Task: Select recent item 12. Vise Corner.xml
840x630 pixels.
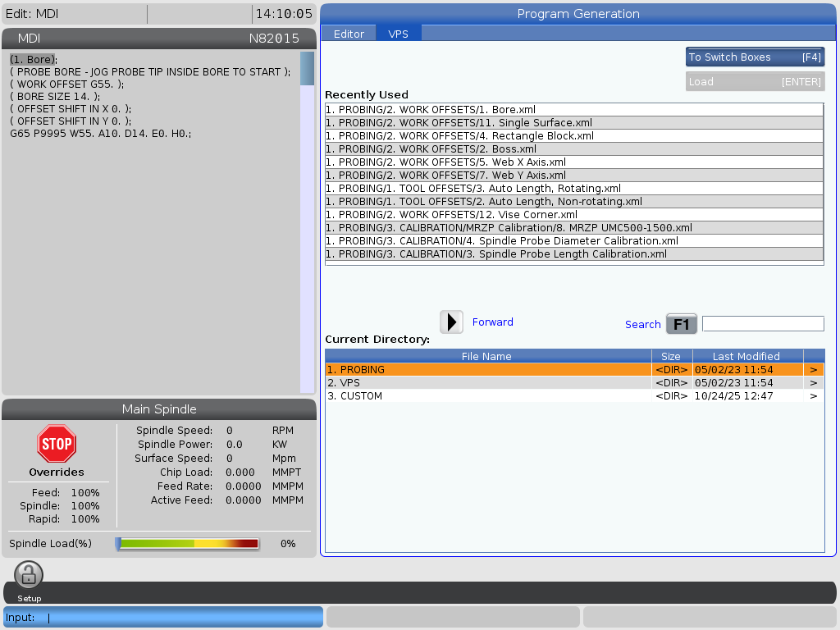Action: click(x=574, y=214)
